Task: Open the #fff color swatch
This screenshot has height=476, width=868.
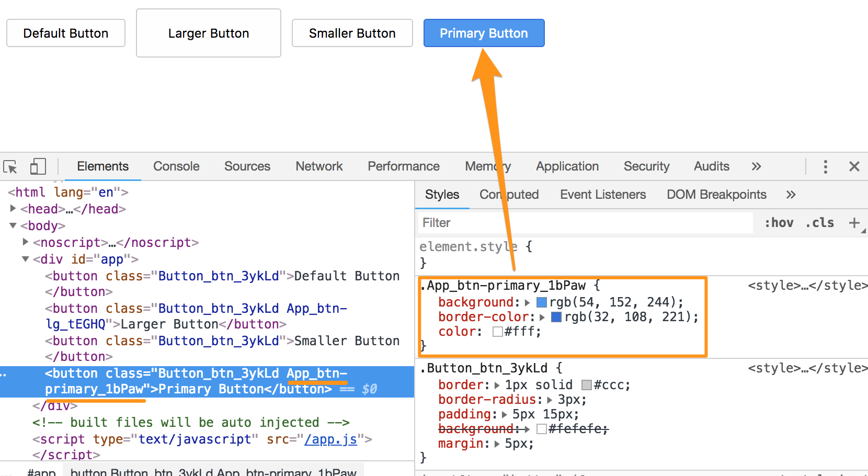Action: coord(498,332)
